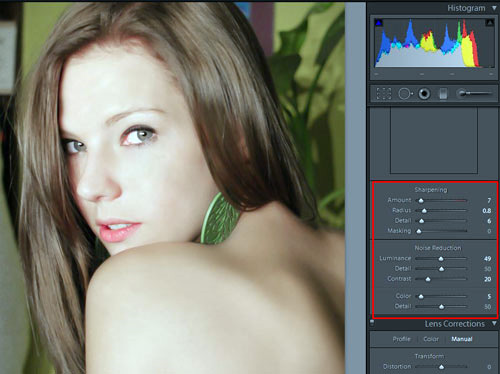
Task: Switch to the Color tab in Lens Corrections
Action: (431, 339)
